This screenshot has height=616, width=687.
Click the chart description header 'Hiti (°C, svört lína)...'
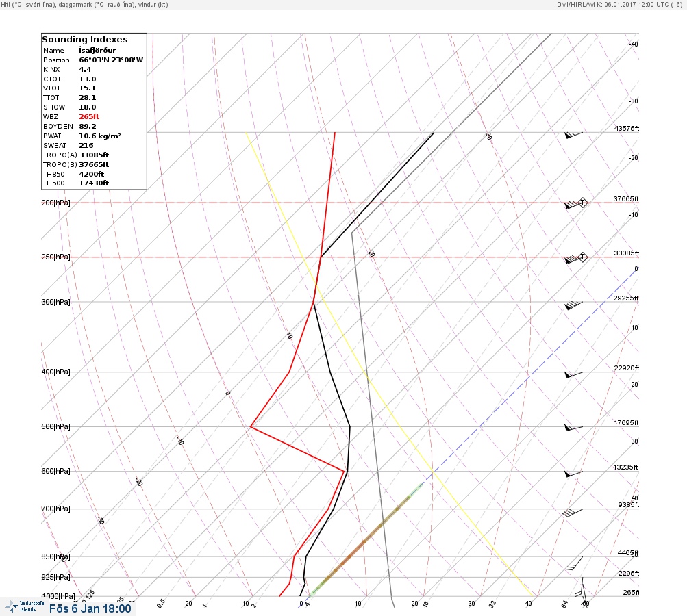(x=84, y=5)
